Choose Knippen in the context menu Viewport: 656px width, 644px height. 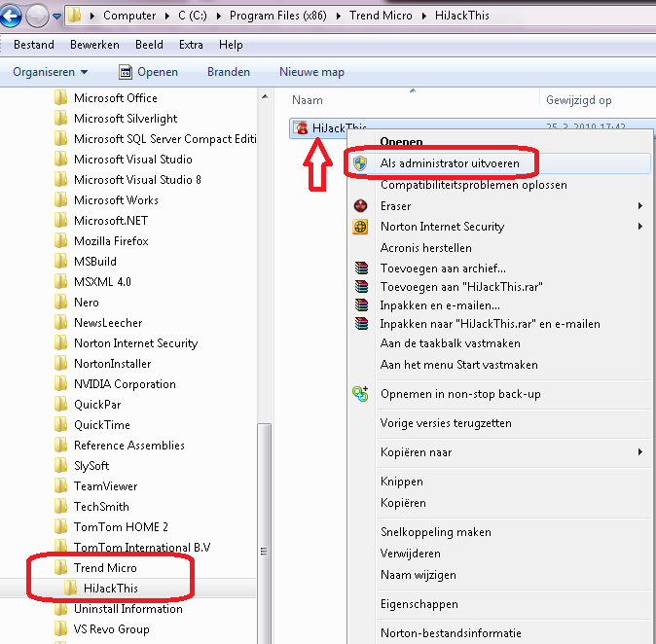(402, 482)
